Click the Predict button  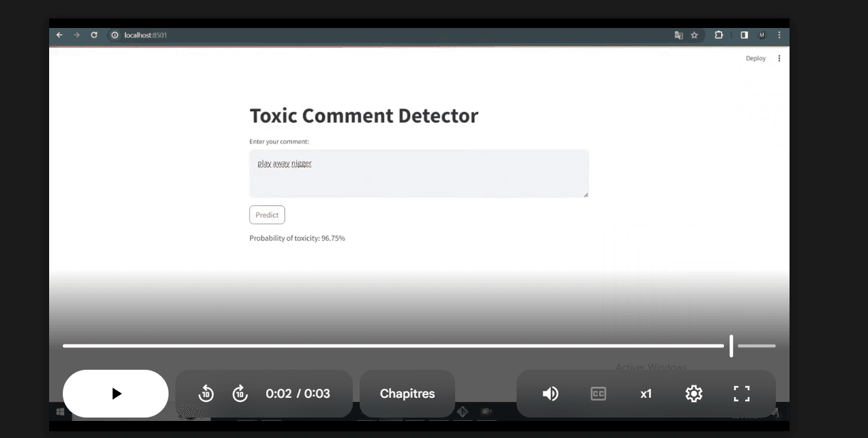pos(267,215)
